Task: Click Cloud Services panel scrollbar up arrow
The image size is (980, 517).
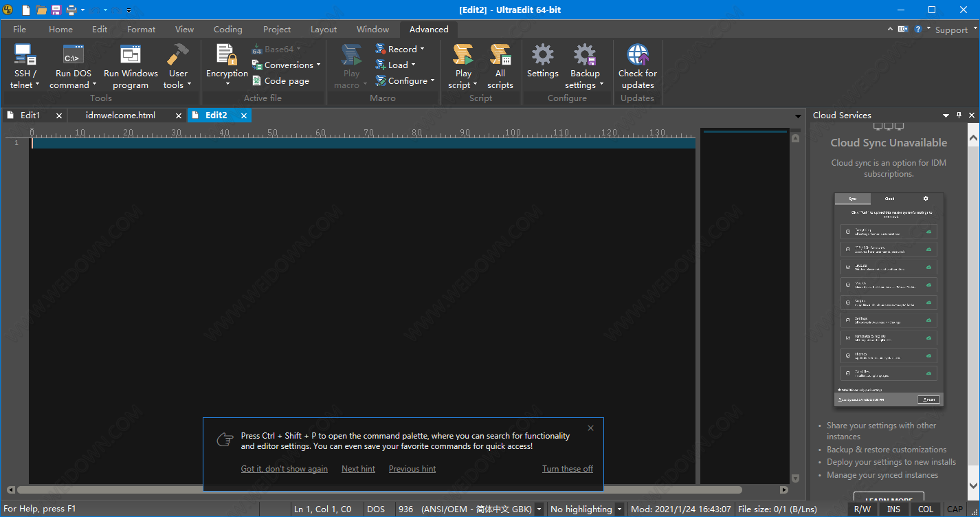Action: click(973, 139)
